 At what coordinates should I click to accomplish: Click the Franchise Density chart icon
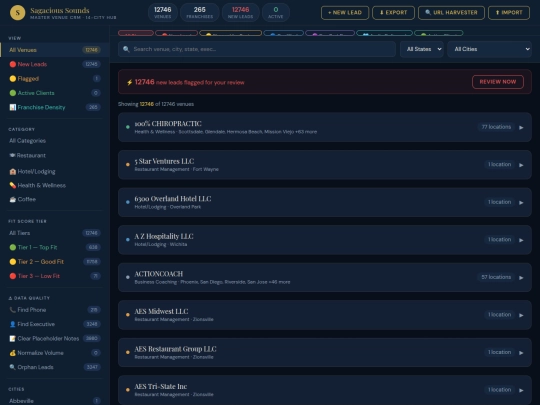(13, 107)
